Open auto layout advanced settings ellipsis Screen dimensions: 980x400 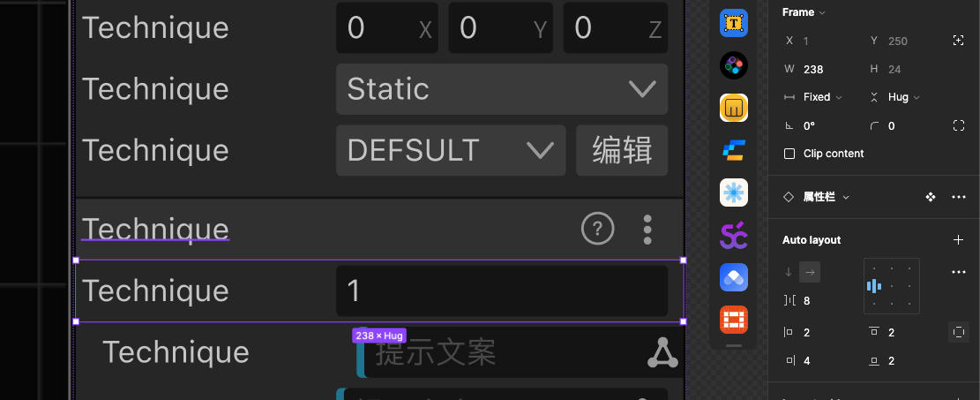(959, 273)
